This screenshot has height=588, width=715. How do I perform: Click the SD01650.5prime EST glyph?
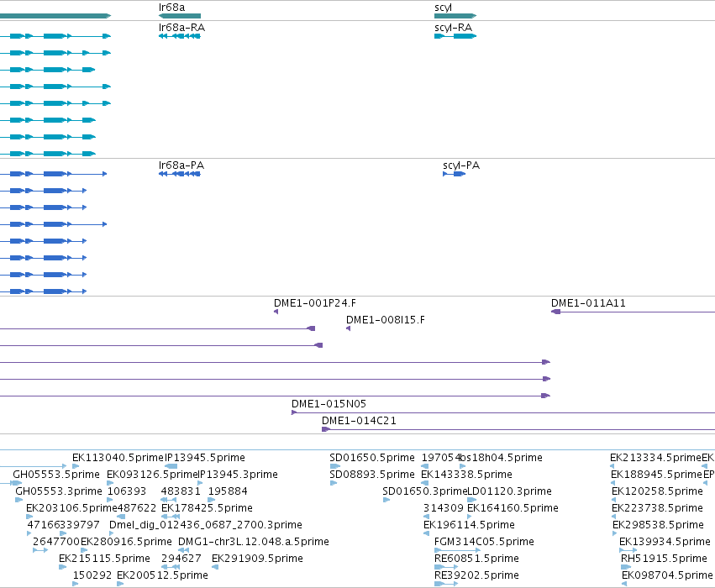(x=335, y=466)
